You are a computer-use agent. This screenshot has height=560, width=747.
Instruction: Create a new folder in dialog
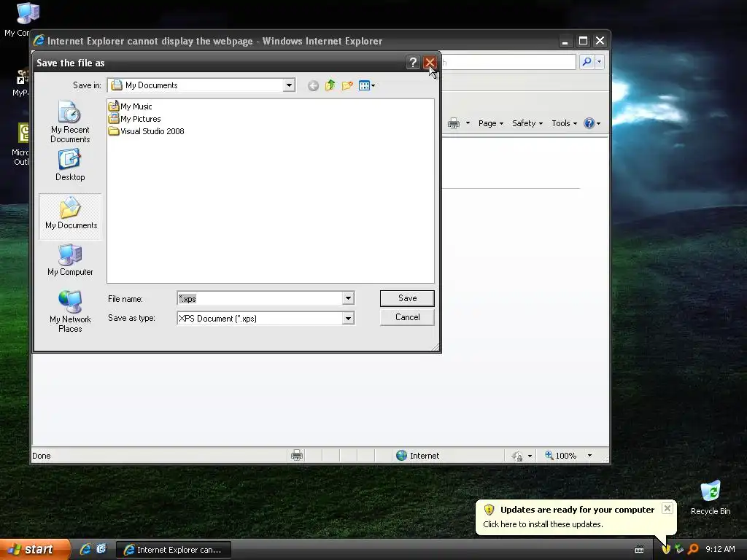[347, 86]
